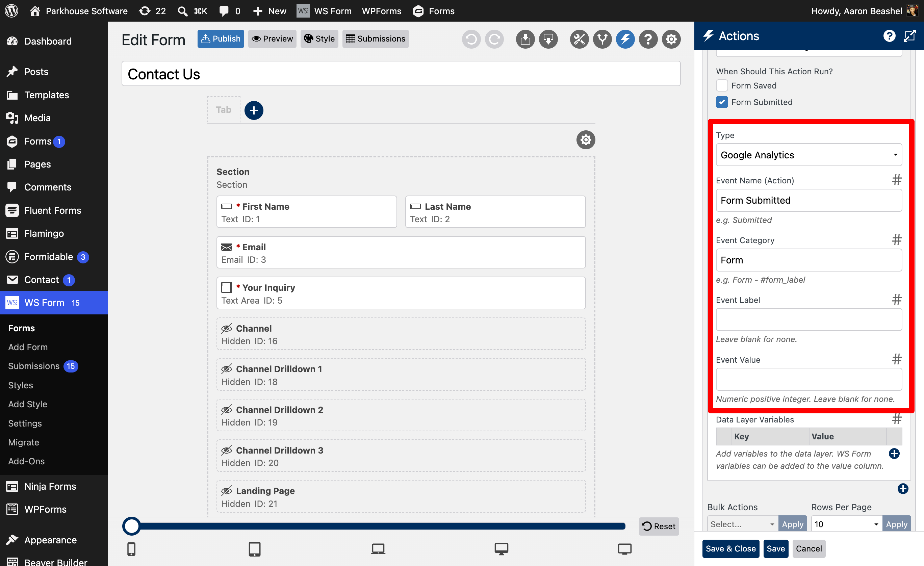924x566 pixels.
Task: Click the Event Category input field
Action: [809, 260]
